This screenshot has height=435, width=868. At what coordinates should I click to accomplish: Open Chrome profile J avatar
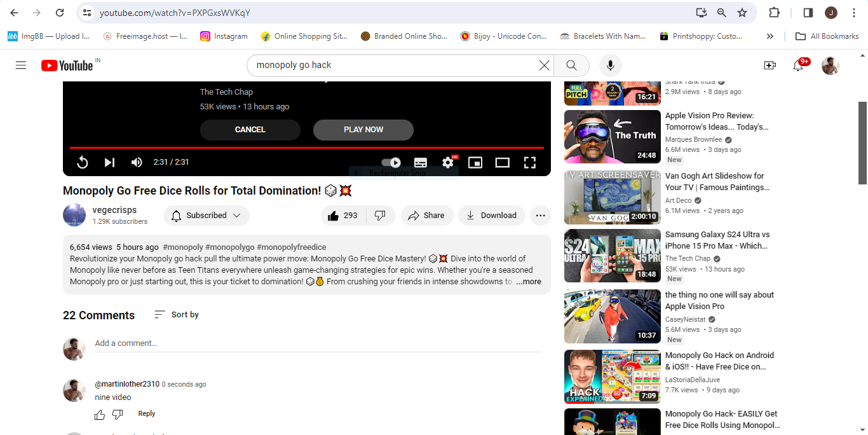831,13
